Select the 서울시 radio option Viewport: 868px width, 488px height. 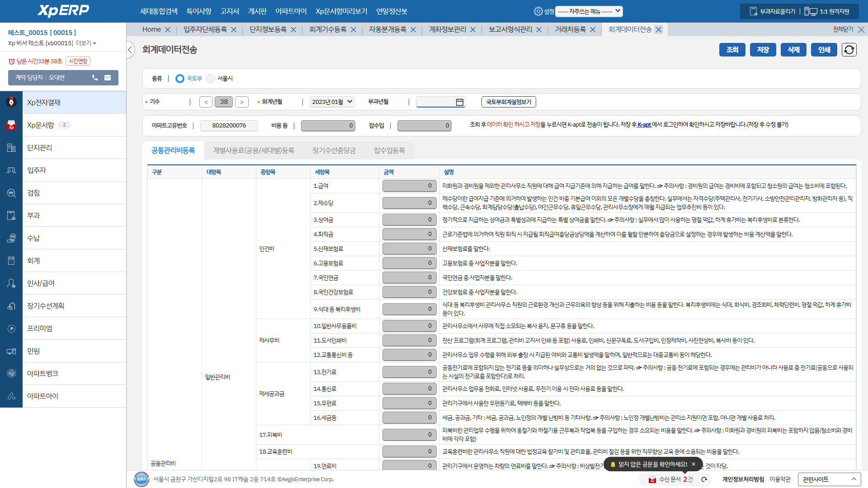(x=211, y=79)
